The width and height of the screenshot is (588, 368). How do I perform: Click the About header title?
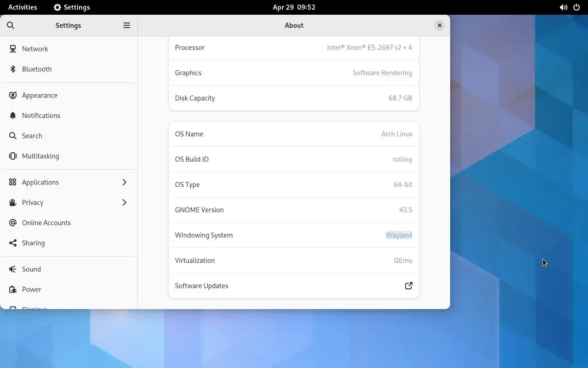(294, 25)
